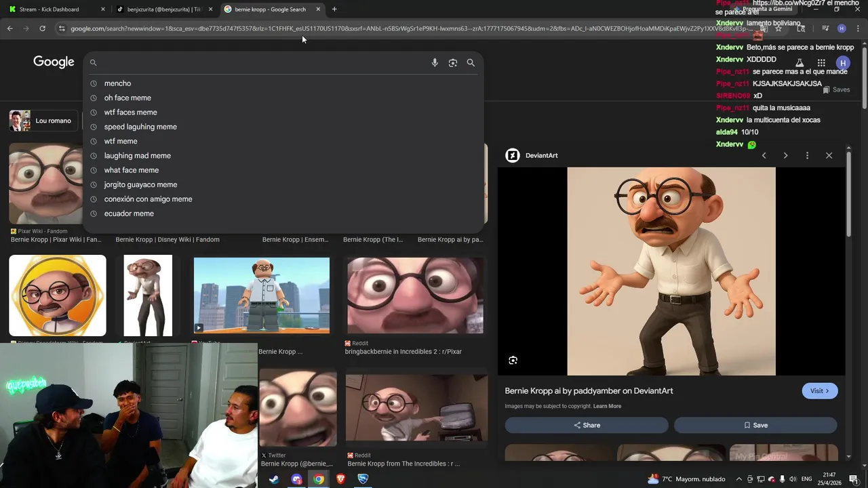
Task: Bookmark this page with the star icon
Action: [x=778, y=28]
